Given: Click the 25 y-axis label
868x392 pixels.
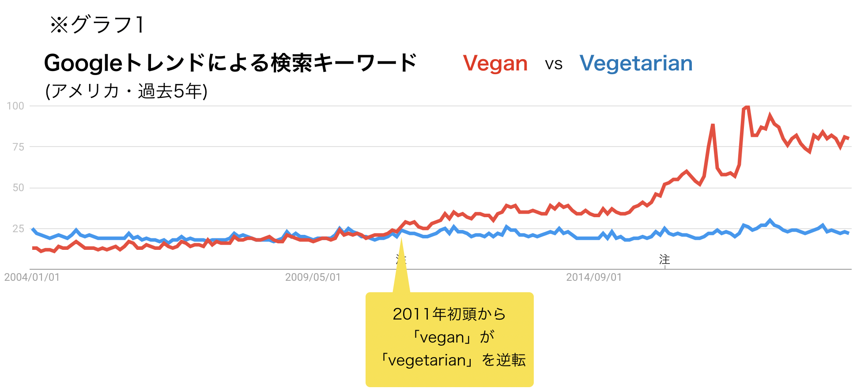Looking at the screenshot, I should [19, 229].
